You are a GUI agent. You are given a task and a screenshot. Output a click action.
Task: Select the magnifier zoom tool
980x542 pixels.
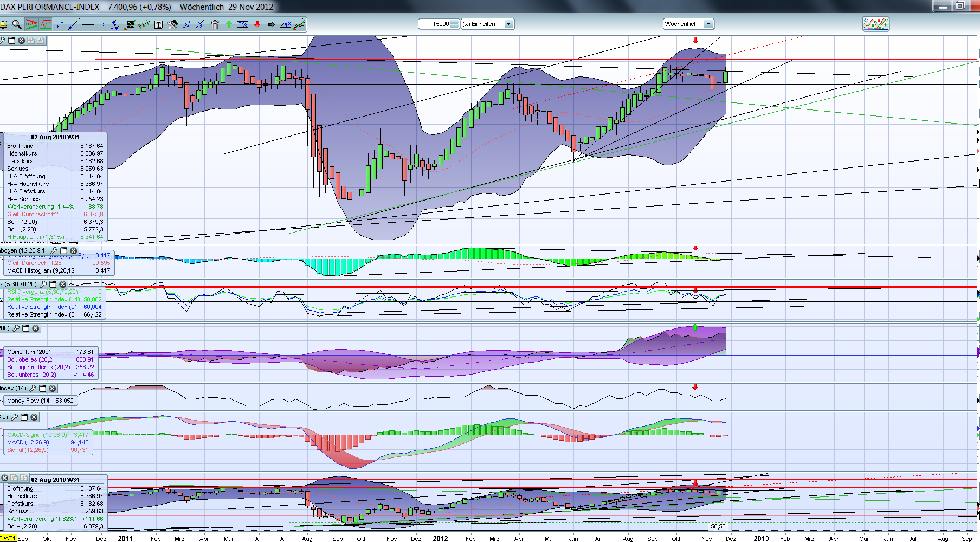[17, 24]
